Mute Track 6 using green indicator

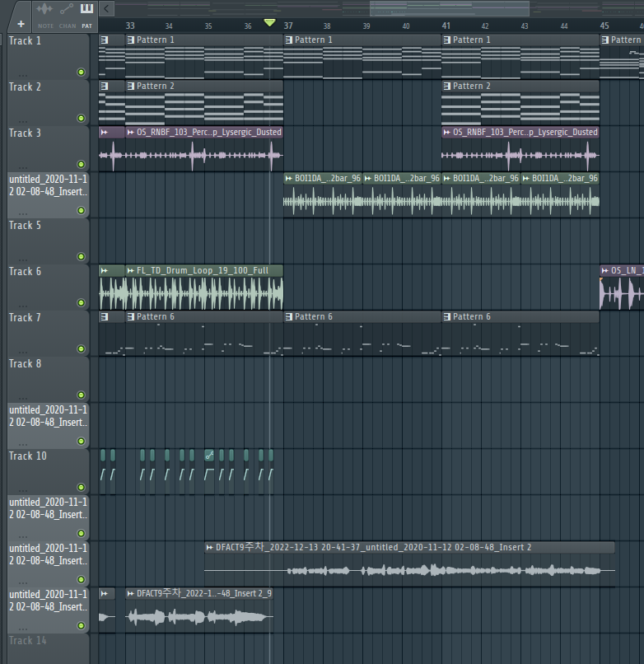click(x=81, y=303)
